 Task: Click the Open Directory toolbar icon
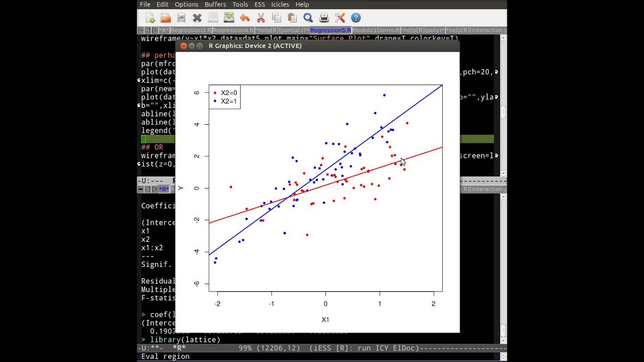coord(182,18)
